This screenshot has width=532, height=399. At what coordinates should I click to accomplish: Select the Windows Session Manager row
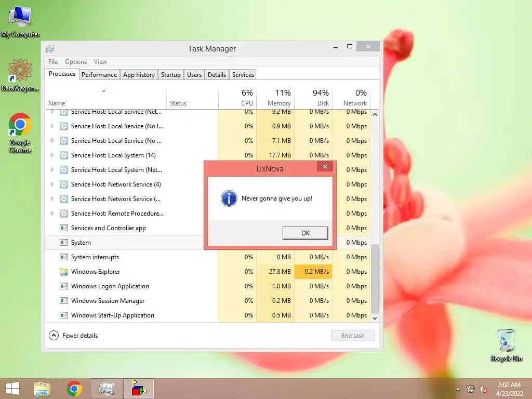207,301
